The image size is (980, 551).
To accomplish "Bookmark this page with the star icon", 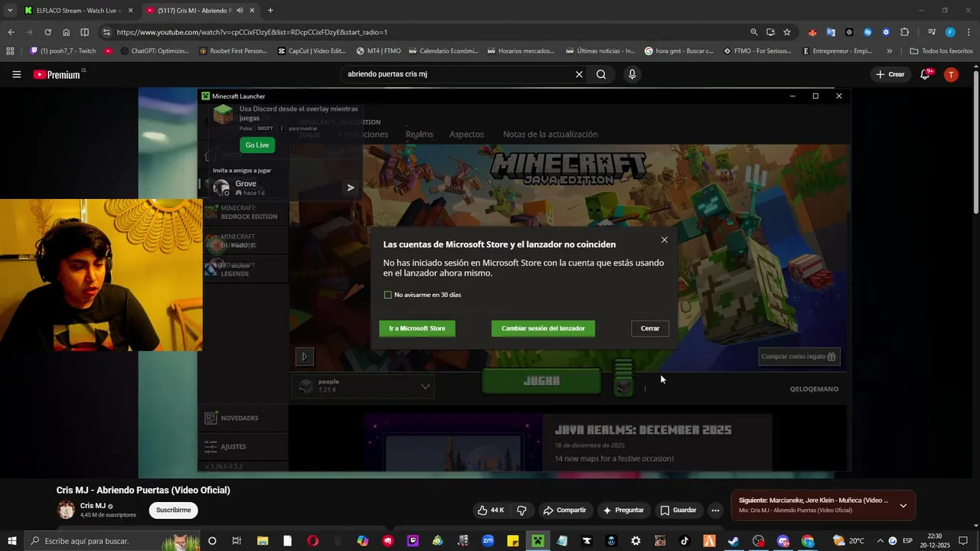I will 787,32.
